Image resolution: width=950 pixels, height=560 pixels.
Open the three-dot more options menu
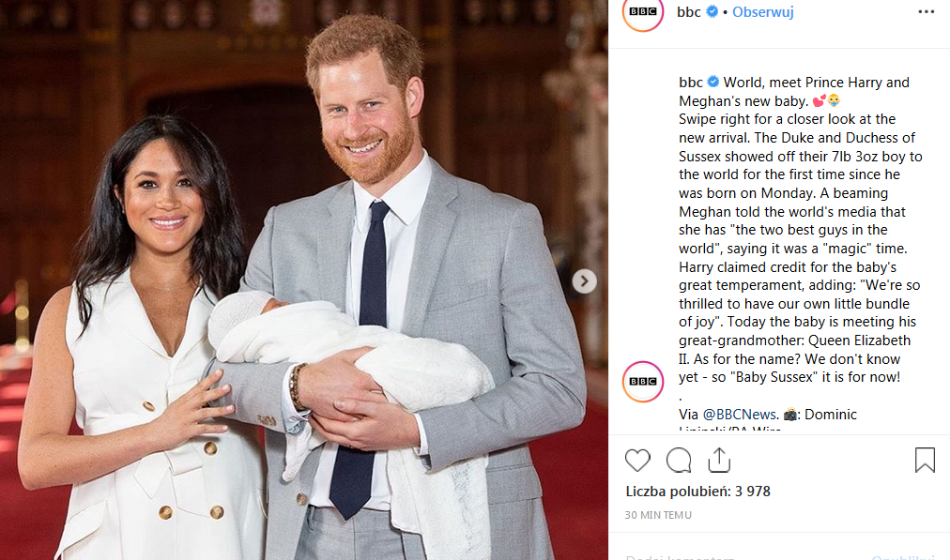point(927,11)
